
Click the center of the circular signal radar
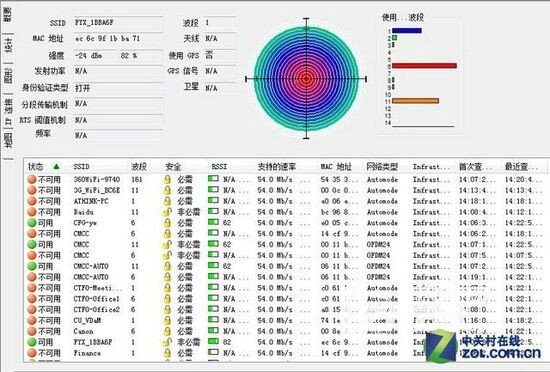tap(306, 79)
